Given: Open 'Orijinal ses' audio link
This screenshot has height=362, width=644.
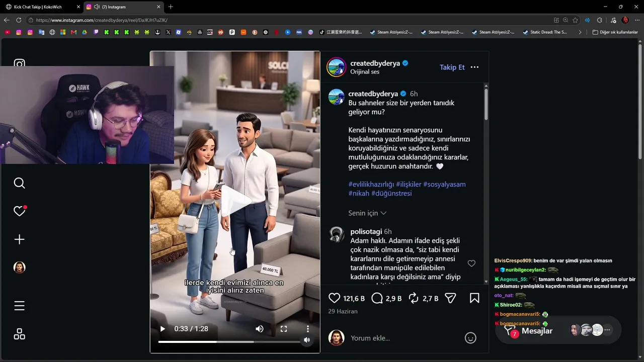Looking at the screenshot, I should pyautogui.click(x=365, y=72).
